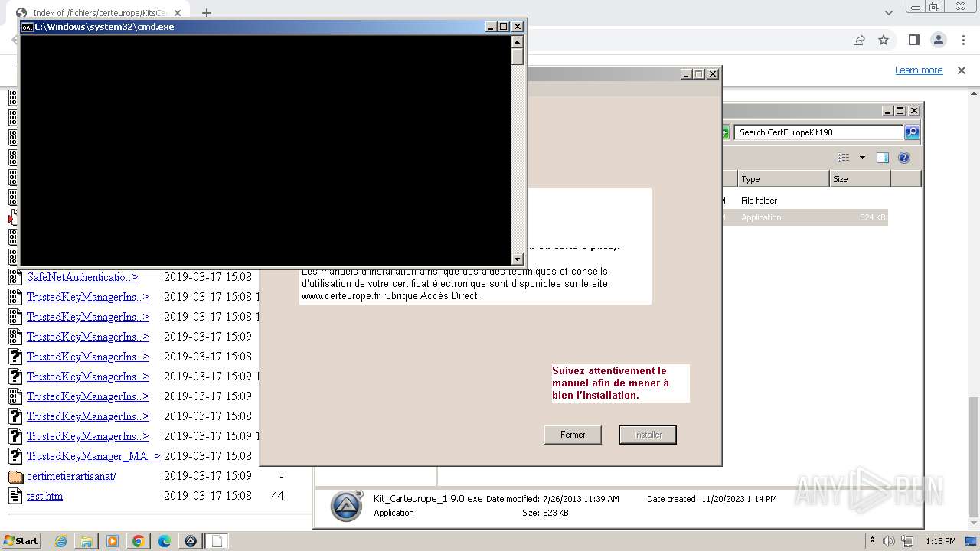Image resolution: width=980 pixels, height=551 pixels.
Task: Open the SafeNetAuthenticatio..> file link
Action: [83, 277]
